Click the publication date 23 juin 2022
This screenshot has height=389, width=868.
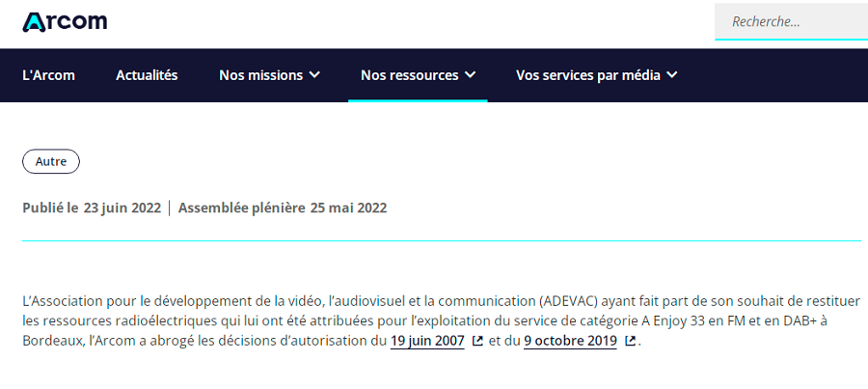122,208
